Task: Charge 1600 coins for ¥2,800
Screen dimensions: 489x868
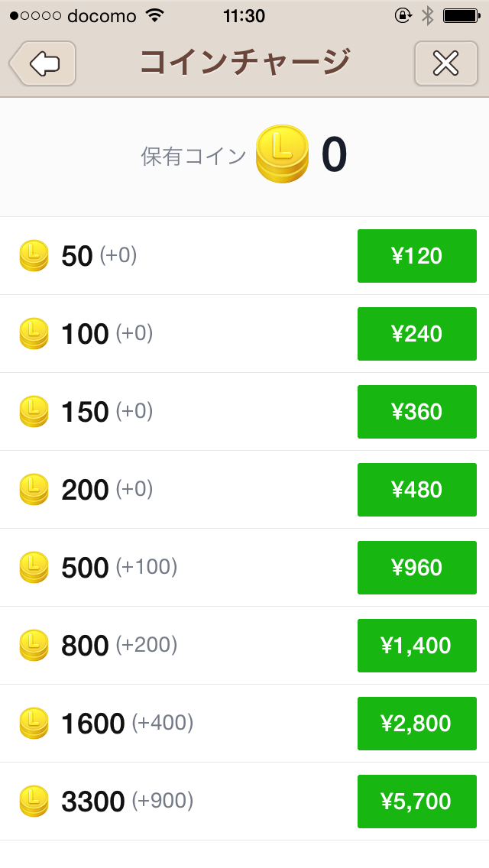Action: (416, 724)
